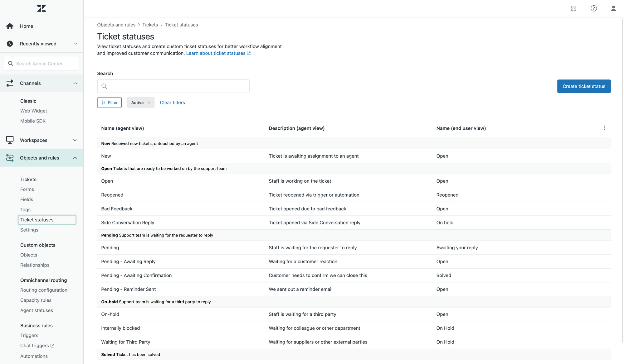Collapse the Channels section

click(75, 83)
